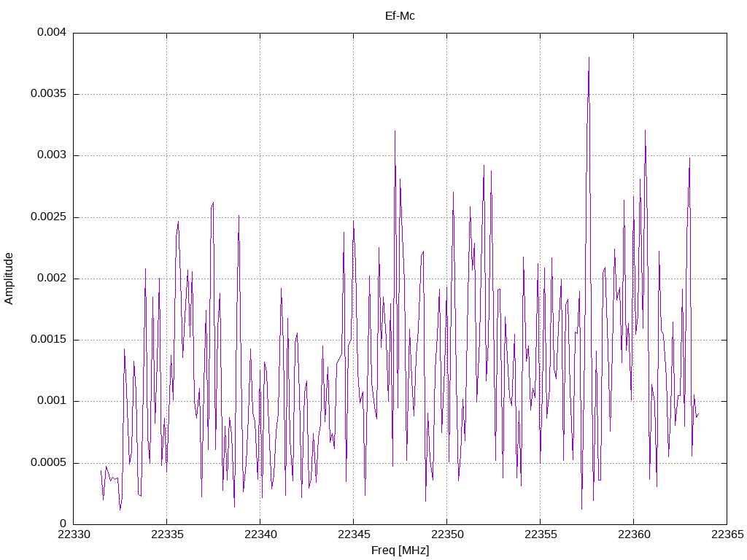Click the 0.003 amplitude tick label

(x=52, y=155)
